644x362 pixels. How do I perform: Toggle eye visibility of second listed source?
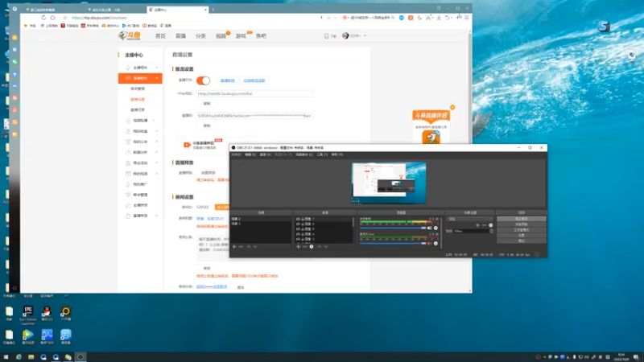pyautogui.click(x=298, y=224)
